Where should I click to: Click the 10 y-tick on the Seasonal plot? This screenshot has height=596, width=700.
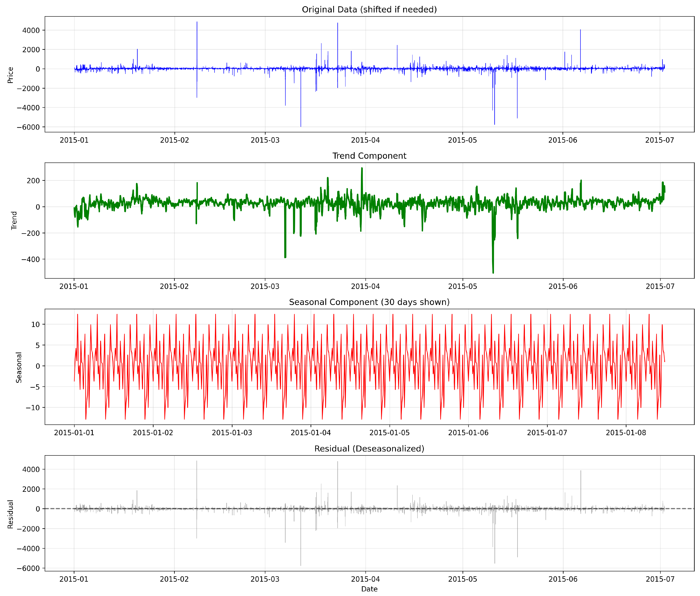pos(35,324)
